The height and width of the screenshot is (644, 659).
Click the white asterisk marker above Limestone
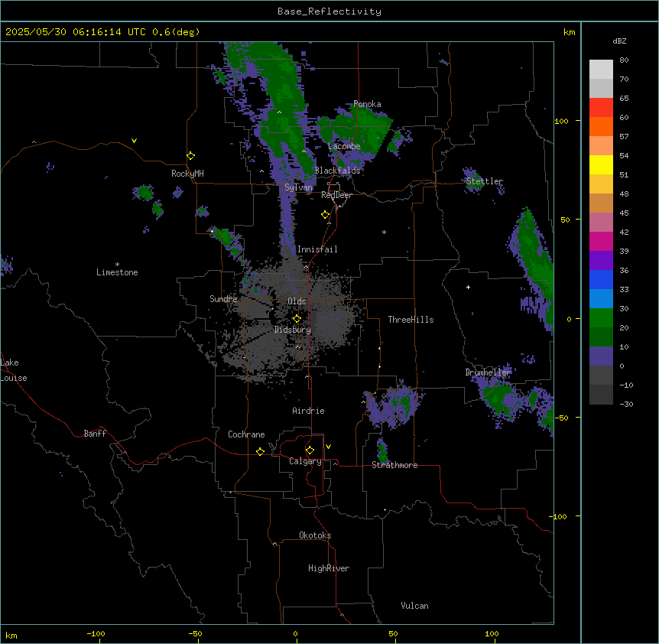click(117, 265)
